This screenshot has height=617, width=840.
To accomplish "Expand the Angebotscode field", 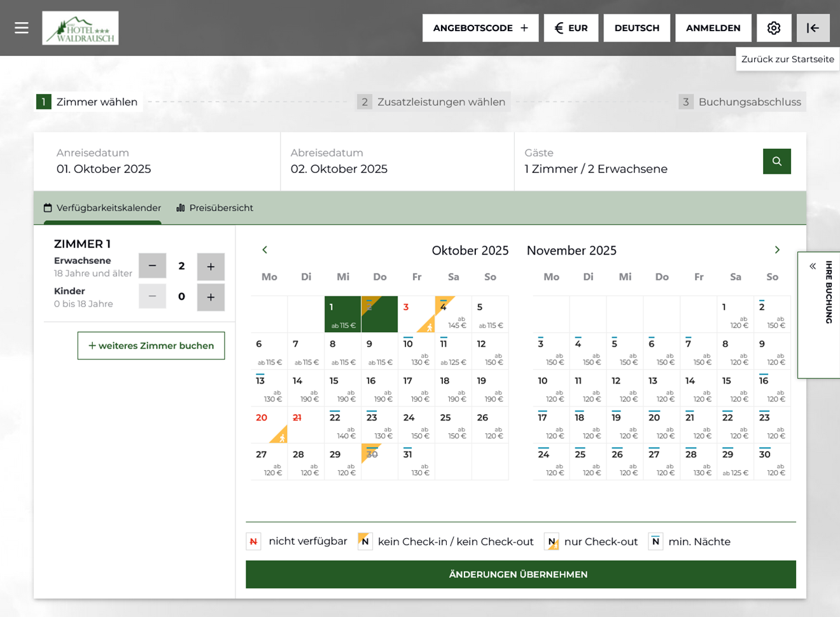I will click(x=480, y=28).
